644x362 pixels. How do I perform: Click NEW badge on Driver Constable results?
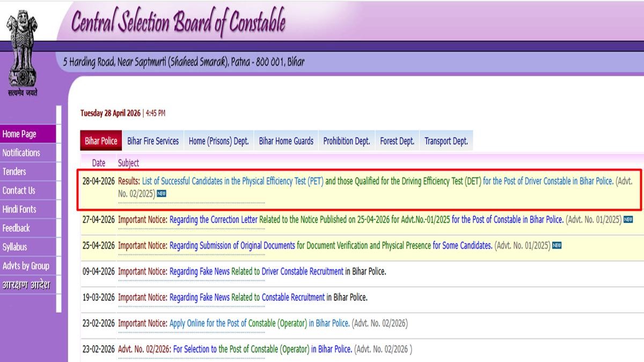click(x=162, y=194)
